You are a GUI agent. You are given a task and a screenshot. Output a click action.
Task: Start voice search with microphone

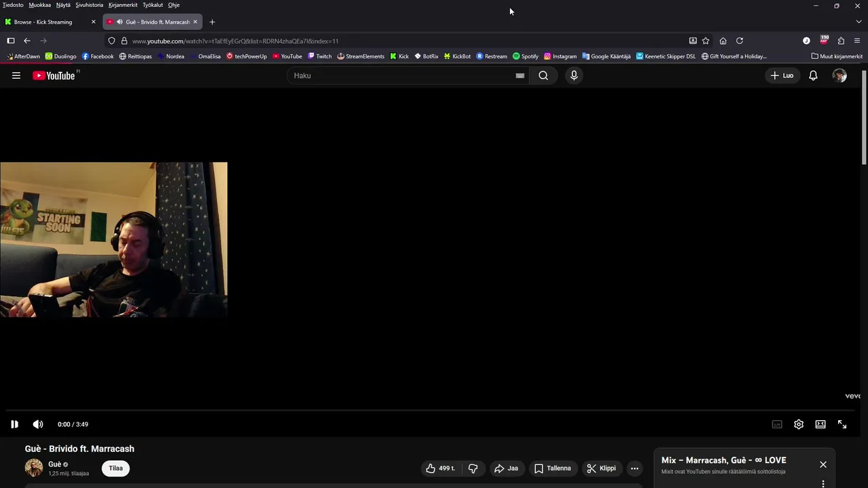tap(574, 75)
